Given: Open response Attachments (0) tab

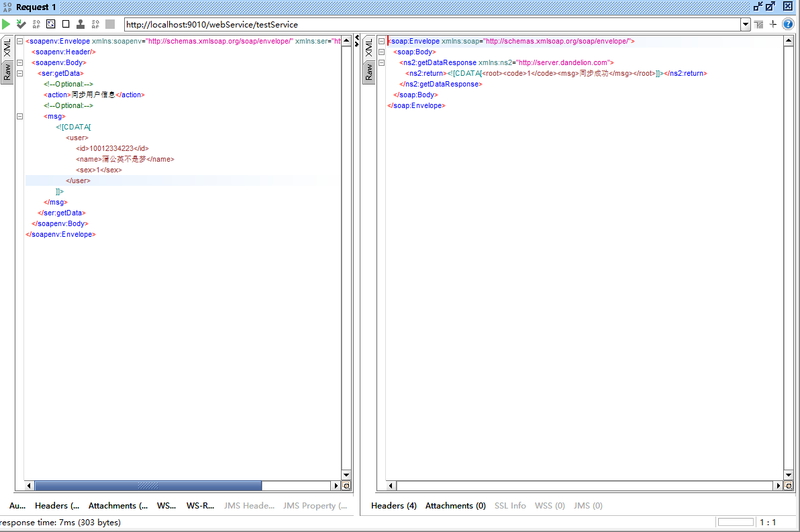Looking at the screenshot, I should pos(456,505).
